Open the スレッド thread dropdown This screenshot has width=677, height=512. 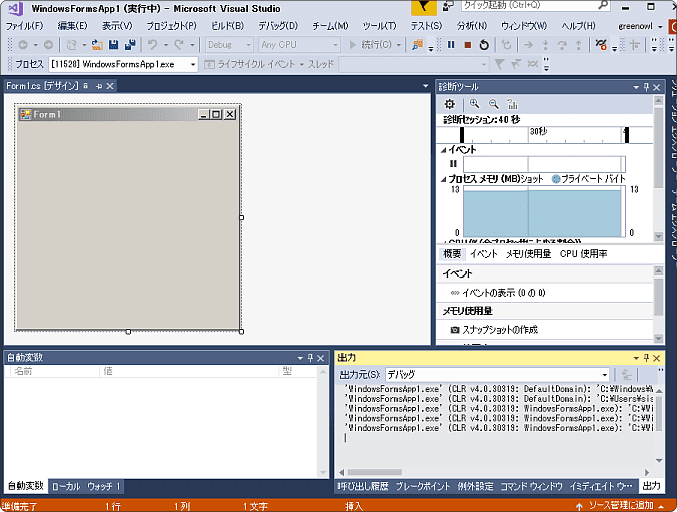tap(414, 64)
